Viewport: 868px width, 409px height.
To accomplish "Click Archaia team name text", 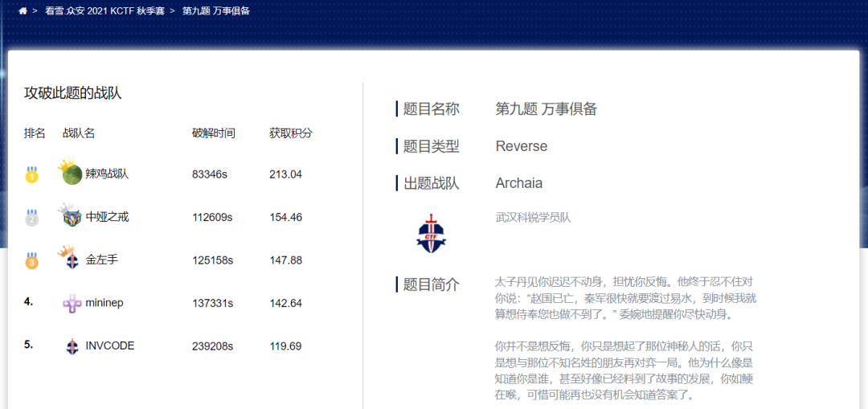I will [x=518, y=183].
